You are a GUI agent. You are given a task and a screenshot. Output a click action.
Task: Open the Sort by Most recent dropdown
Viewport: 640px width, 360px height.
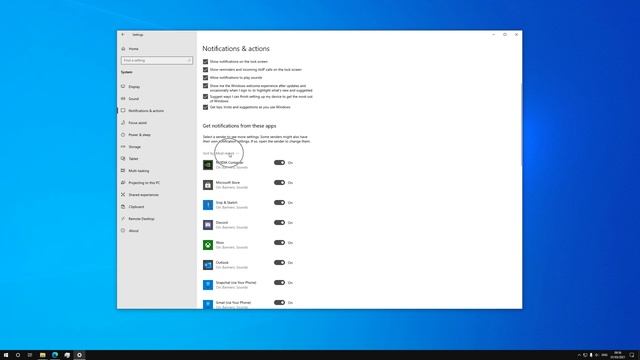[221, 153]
